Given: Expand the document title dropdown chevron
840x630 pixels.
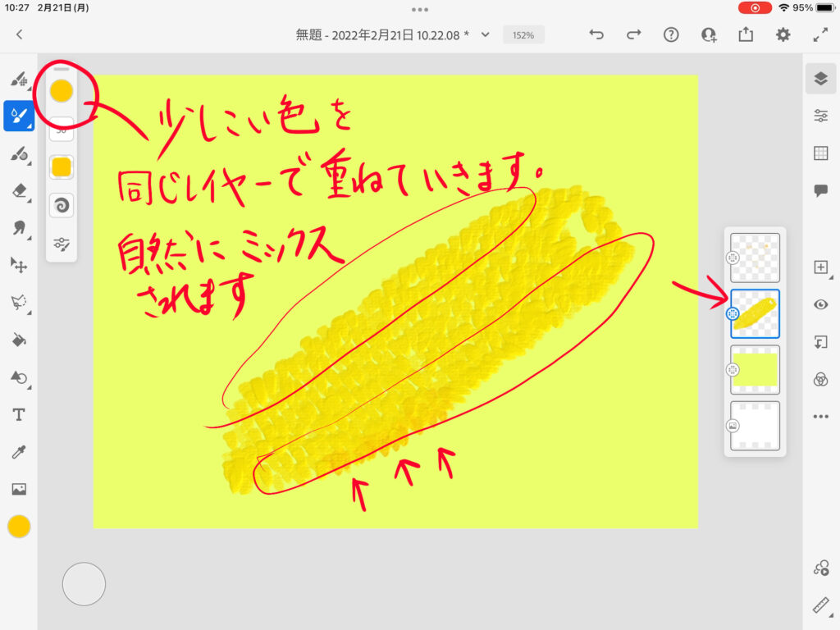Looking at the screenshot, I should tap(486, 35).
